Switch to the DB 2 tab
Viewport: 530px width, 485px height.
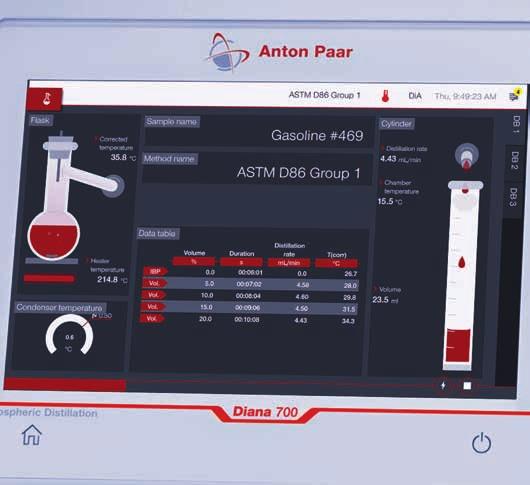[515, 161]
